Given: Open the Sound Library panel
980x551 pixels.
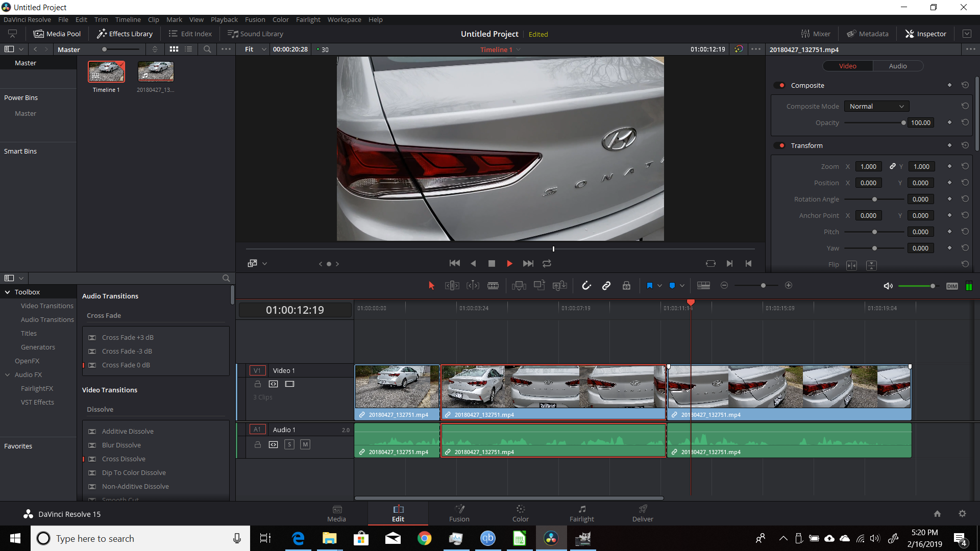Looking at the screenshot, I should pos(255,34).
